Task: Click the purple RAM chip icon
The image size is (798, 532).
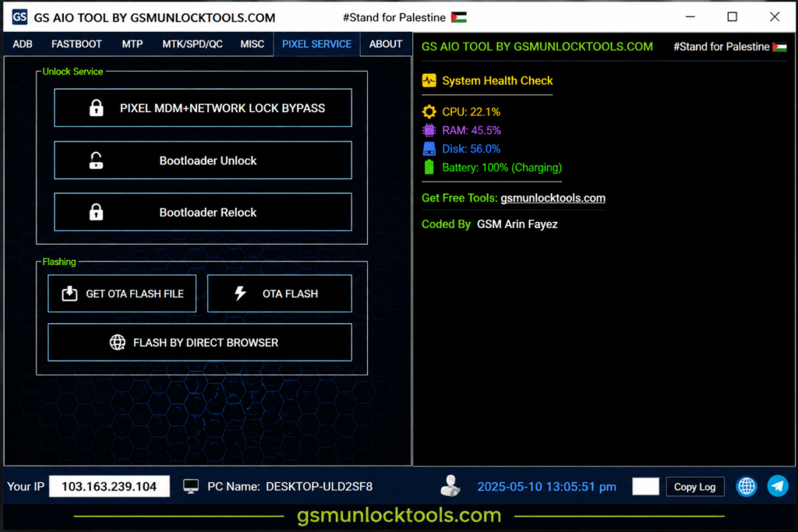Action: [x=429, y=130]
